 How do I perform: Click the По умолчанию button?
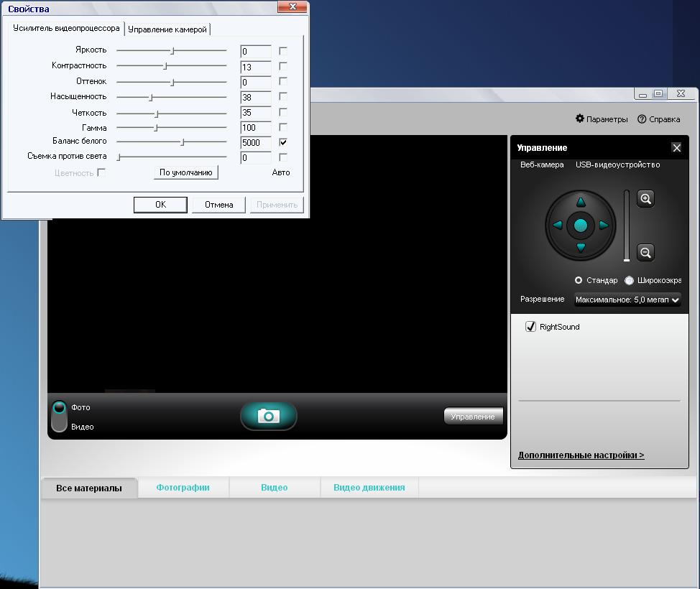[185, 172]
